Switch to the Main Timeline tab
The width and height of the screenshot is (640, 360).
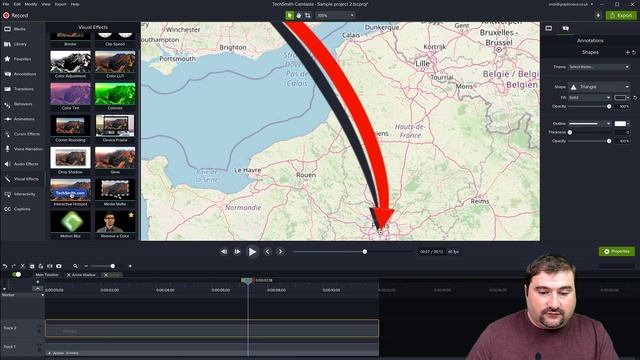(x=47, y=275)
